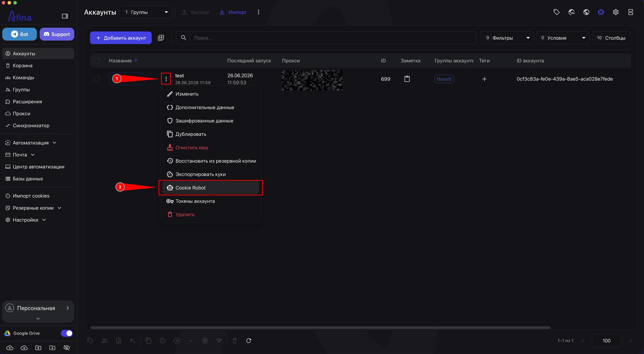This screenshot has width=644, height=354.
Task: Collapse the sidebar panel icon near Afina logo
Action: tap(65, 16)
